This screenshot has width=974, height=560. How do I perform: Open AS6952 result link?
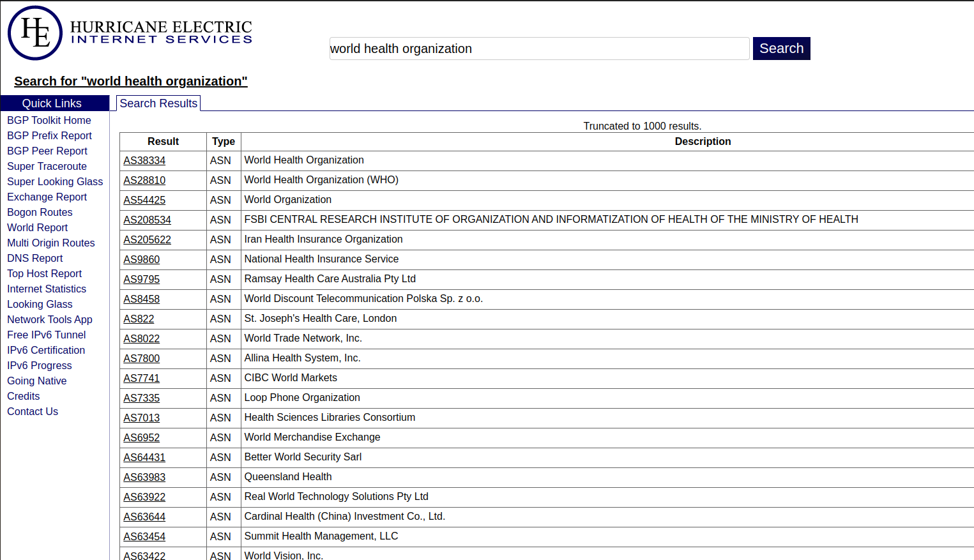coord(142,437)
